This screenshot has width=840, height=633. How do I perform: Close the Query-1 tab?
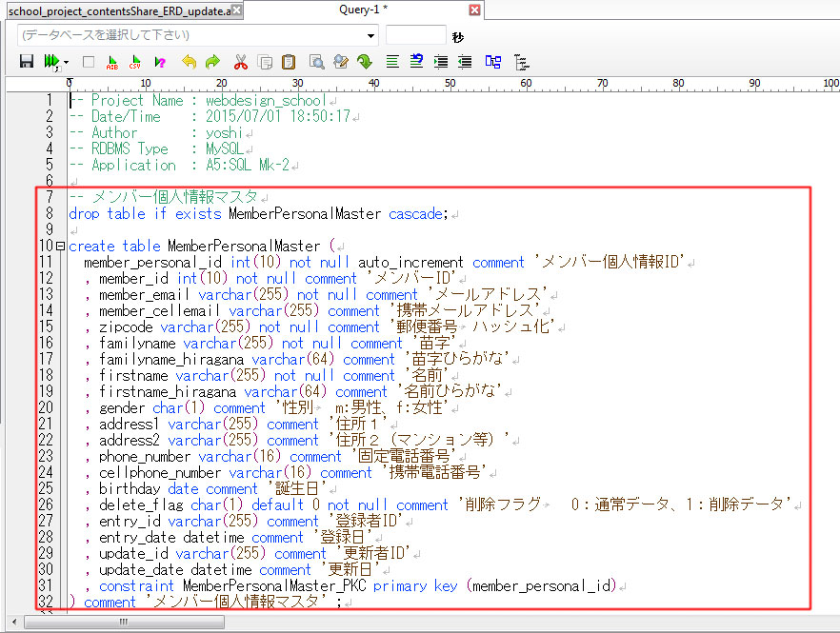point(474,10)
